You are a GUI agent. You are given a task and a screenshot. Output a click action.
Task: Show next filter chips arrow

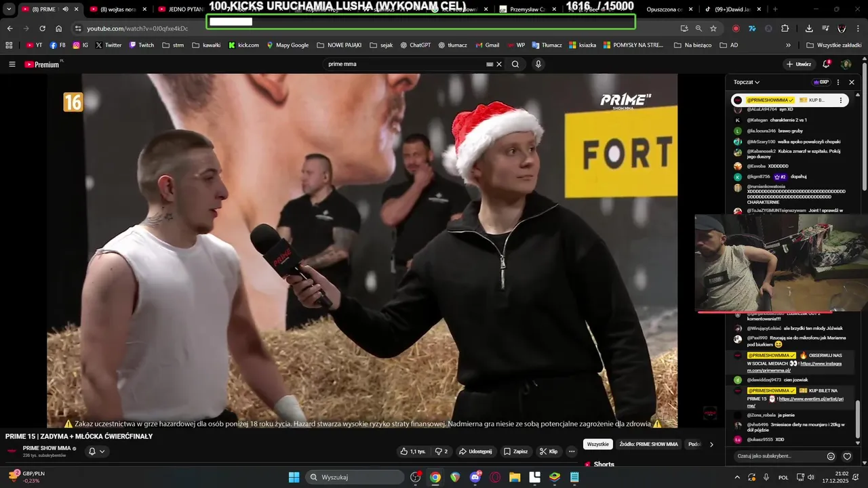(x=711, y=445)
